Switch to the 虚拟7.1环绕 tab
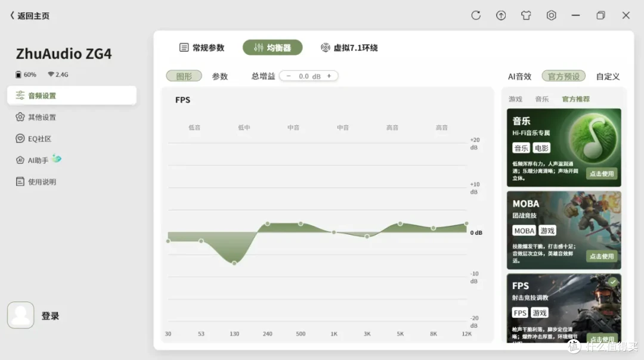 349,48
